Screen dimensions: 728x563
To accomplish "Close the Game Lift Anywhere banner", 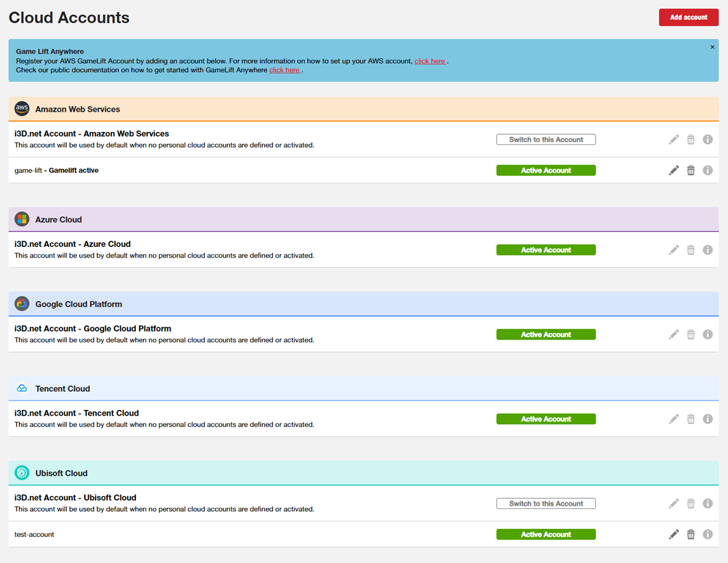I will [x=712, y=47].
